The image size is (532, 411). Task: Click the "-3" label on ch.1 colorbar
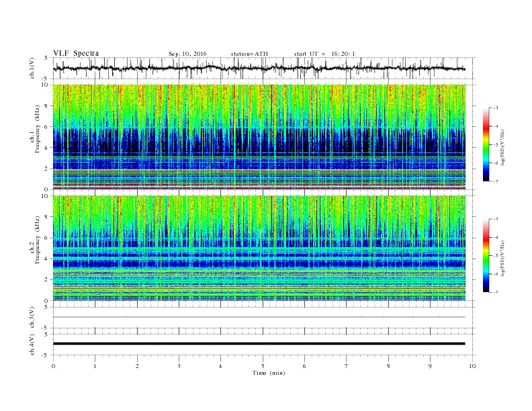[x=496, y=108]
